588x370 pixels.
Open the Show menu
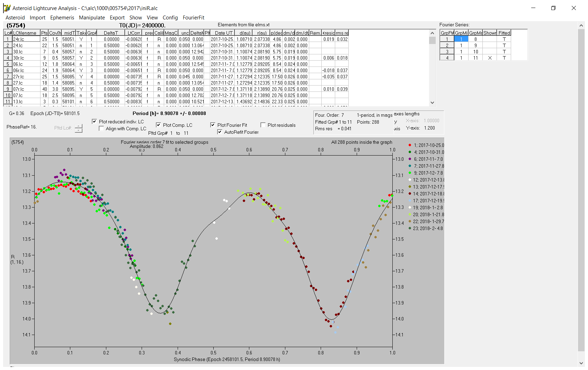tap(136, 18)
